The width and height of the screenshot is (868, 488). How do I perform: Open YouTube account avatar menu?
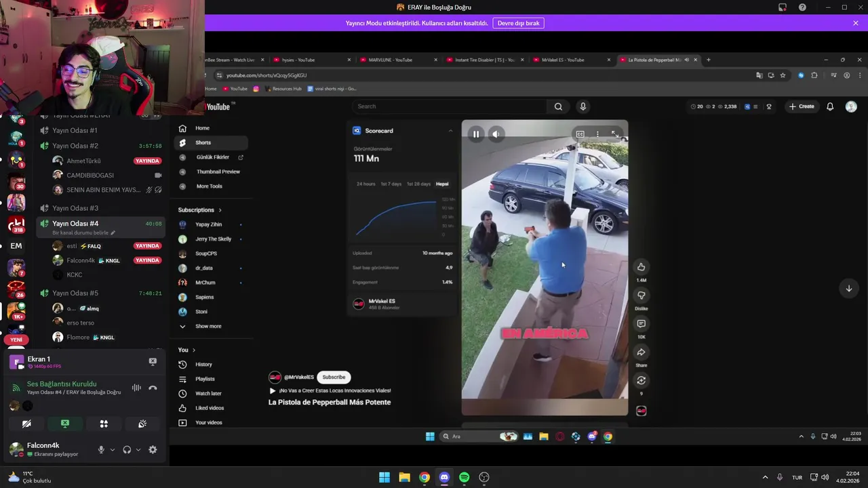click(x=851, y=106)
